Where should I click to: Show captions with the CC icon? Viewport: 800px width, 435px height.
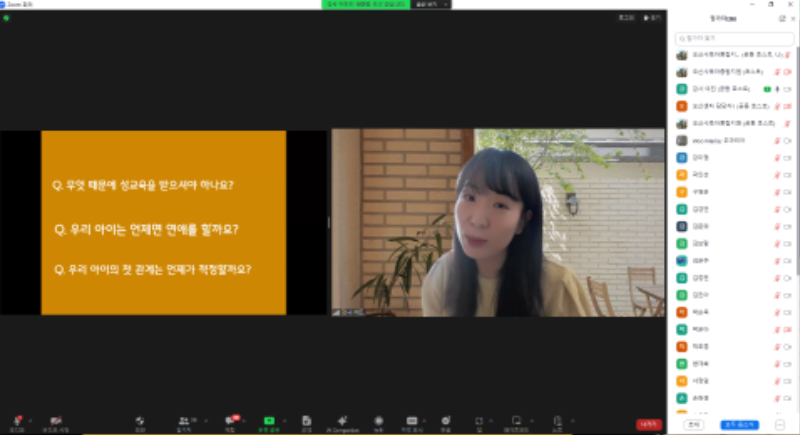[412, 421]
